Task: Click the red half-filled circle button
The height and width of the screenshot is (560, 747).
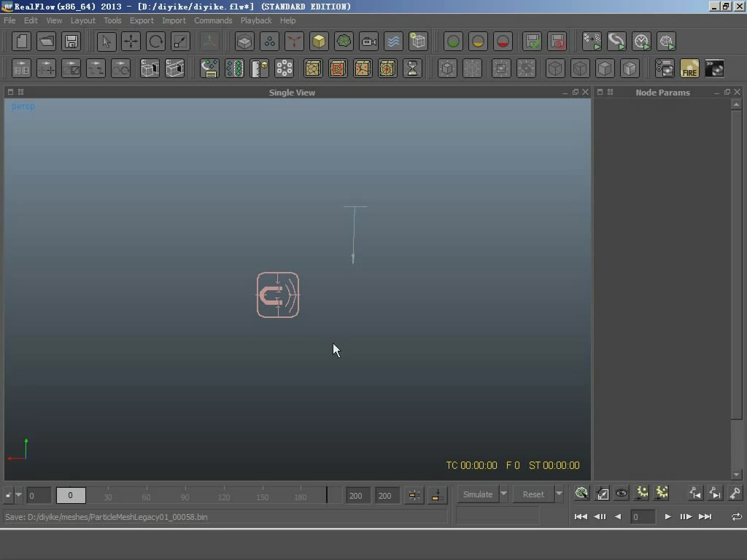Action: coord(503,42)
